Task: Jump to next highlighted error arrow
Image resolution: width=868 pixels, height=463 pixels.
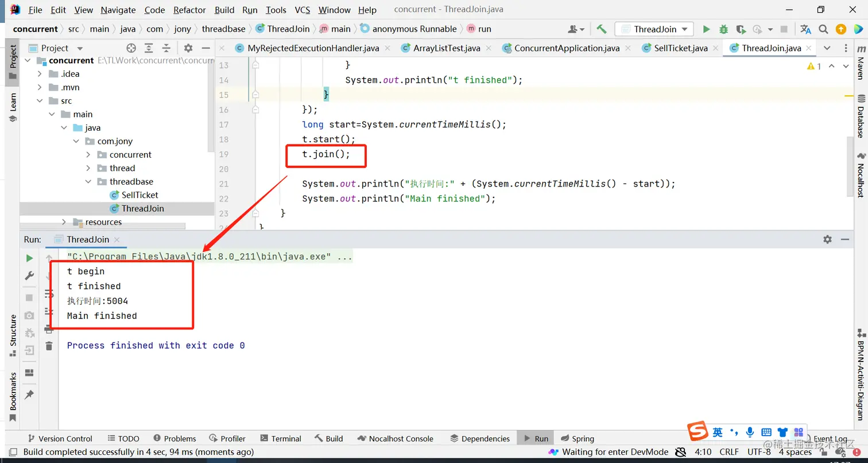Action: pos(846,67)
